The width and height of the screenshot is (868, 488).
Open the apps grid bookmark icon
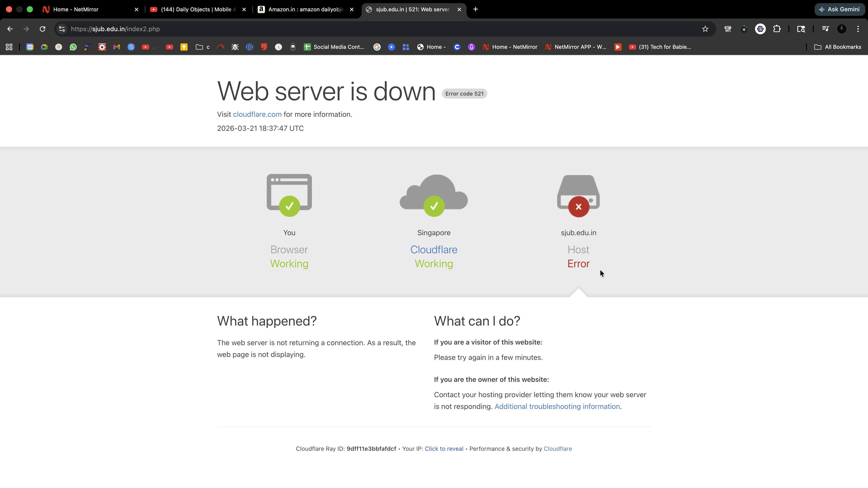click(9, 47)
